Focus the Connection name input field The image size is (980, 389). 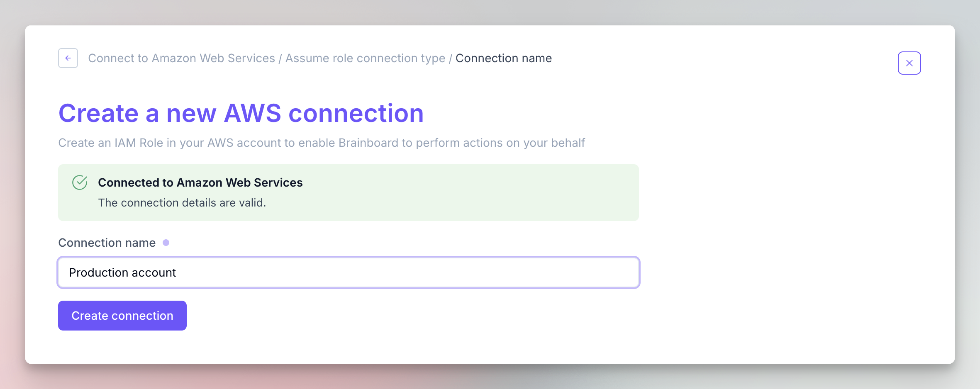click(349, 272)
